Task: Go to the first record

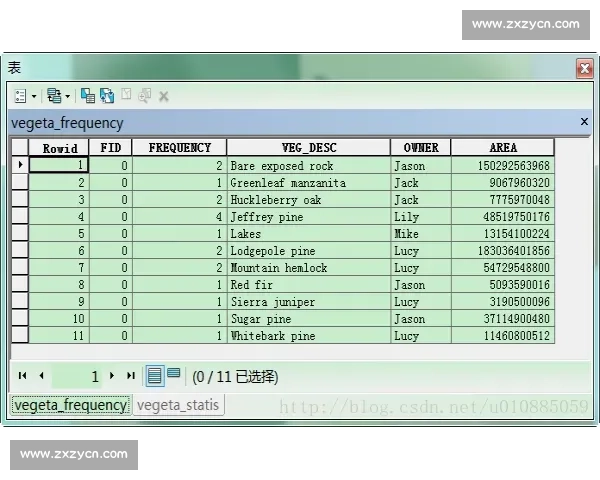Action: (x=22, y=376)
